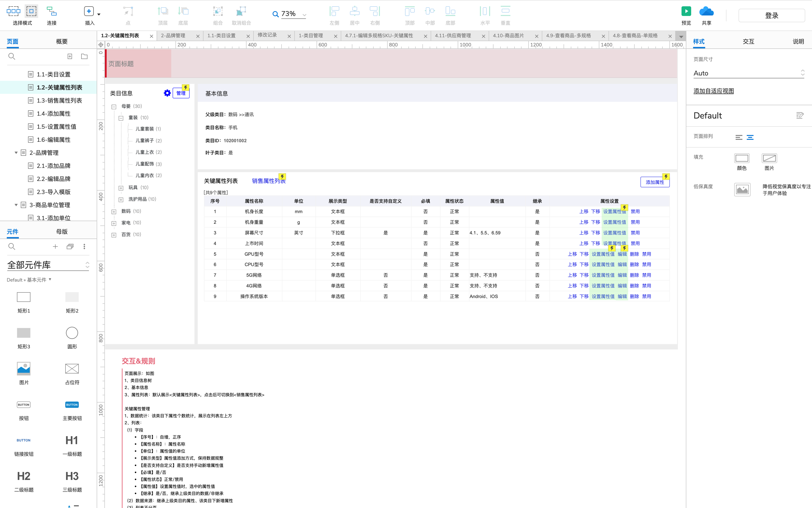Click the 销售属性列表 link
The image size is (812, 508).
pos(268,181)
